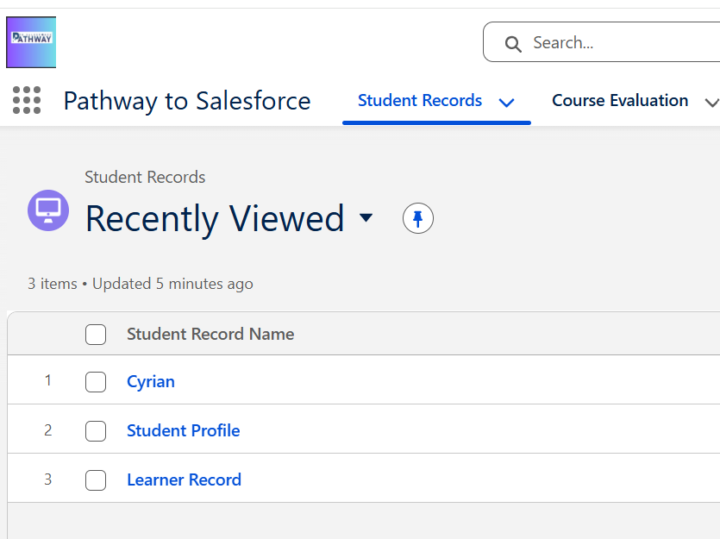Sort by Student Record Name column header
720x539 pixels.
point(210,334)
